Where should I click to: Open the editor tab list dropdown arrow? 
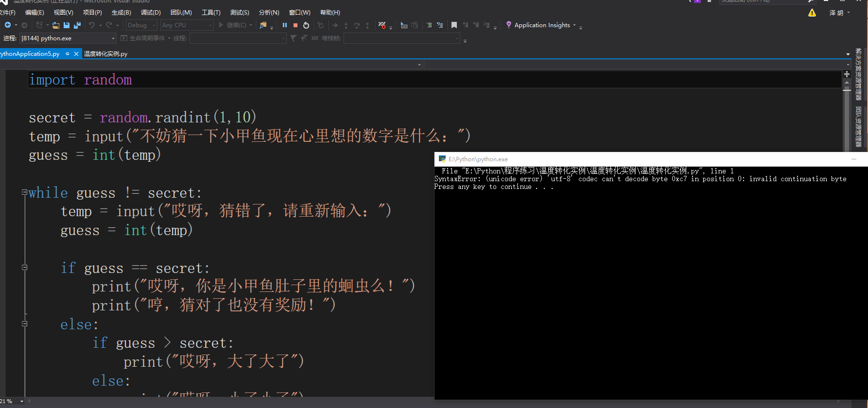pyautogui.click(x=848, y=54)
